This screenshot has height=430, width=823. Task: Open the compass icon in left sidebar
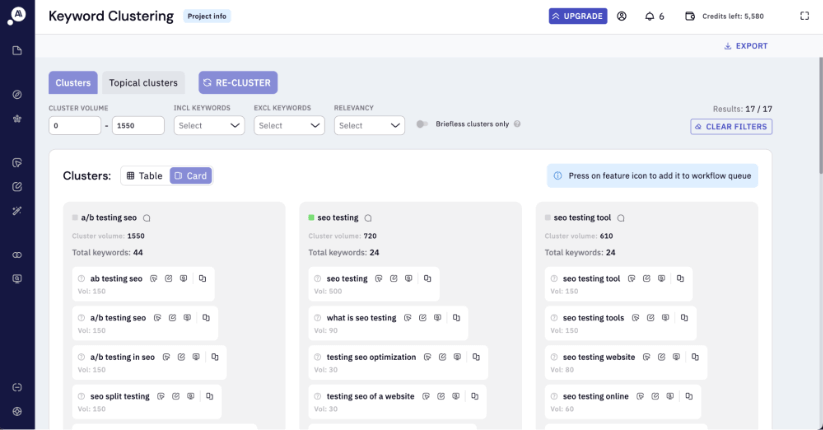pyautogui.click(x=17, y=94)
